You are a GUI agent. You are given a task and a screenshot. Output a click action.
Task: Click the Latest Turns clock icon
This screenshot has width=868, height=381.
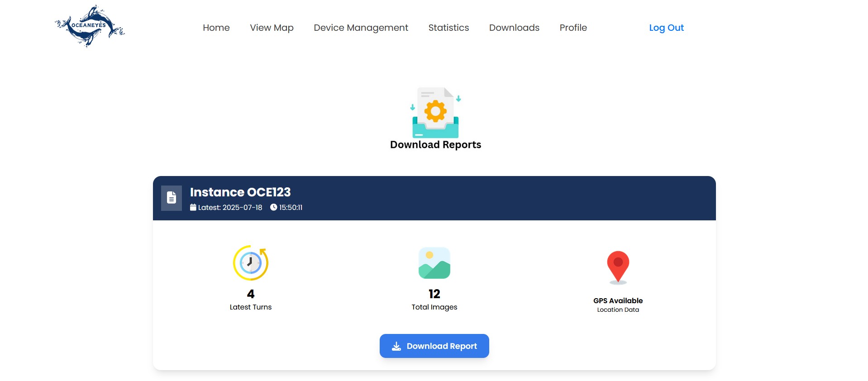[251, 263]
